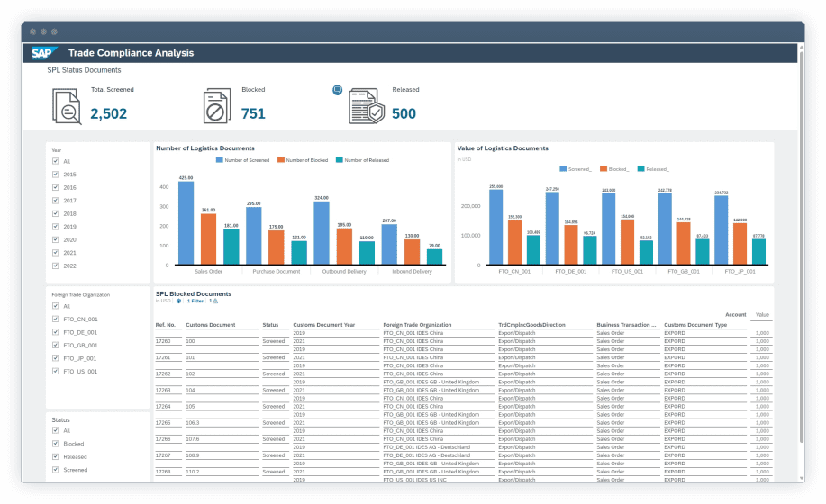Click the Account header label

[735, 315]
